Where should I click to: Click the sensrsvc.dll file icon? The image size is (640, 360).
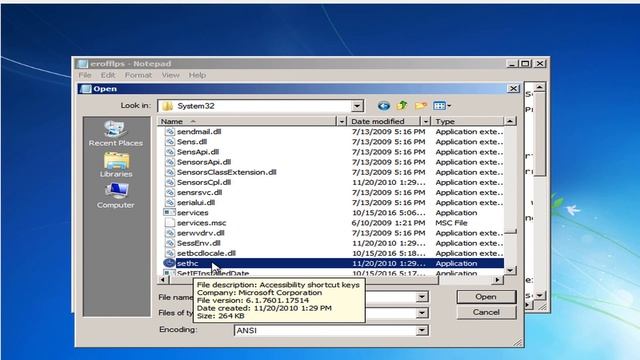tap(169, 192)
